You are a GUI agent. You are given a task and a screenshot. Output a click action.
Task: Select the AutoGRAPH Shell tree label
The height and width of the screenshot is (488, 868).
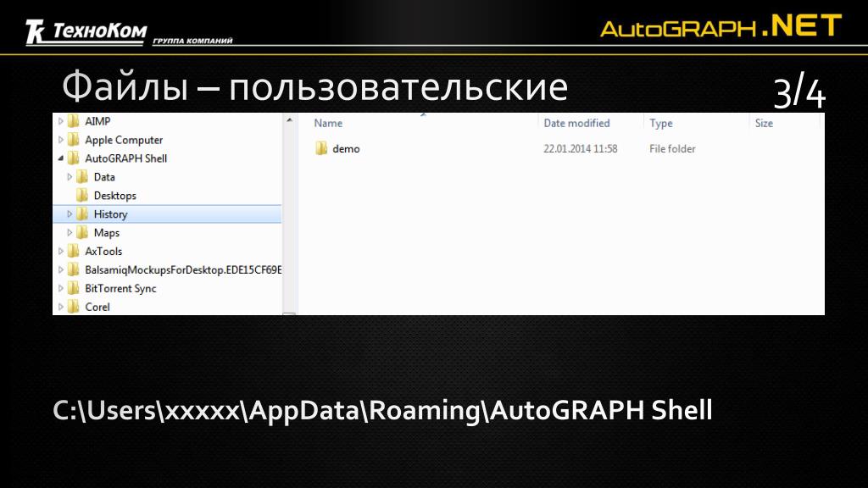coord(125,158)
